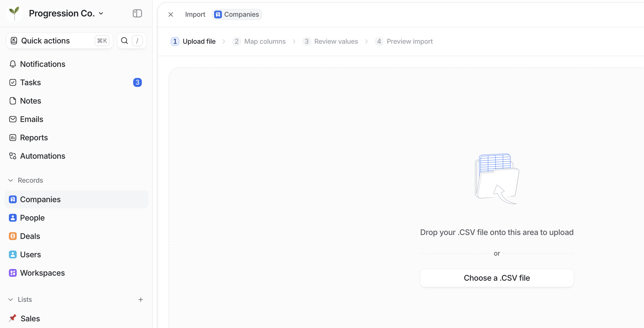
Task: Collapse the Records section
Action: (x=11, y=180)
